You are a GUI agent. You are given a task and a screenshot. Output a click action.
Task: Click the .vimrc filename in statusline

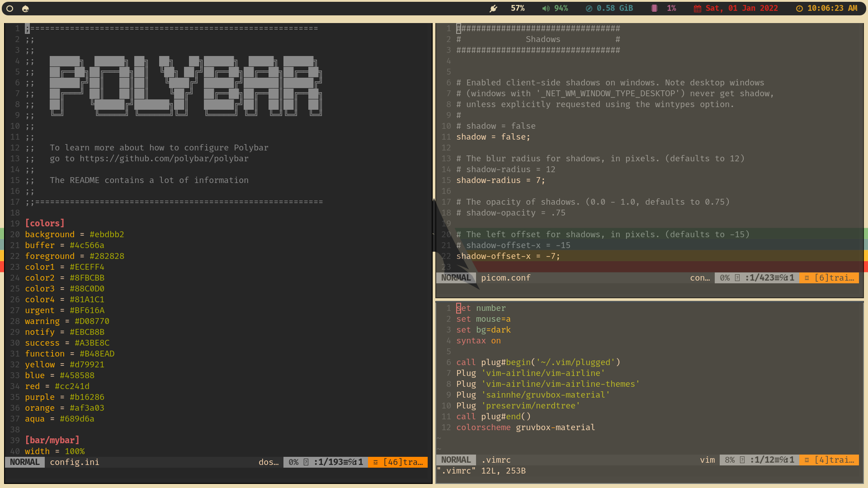pyautogui.click(x=496, y=460)
